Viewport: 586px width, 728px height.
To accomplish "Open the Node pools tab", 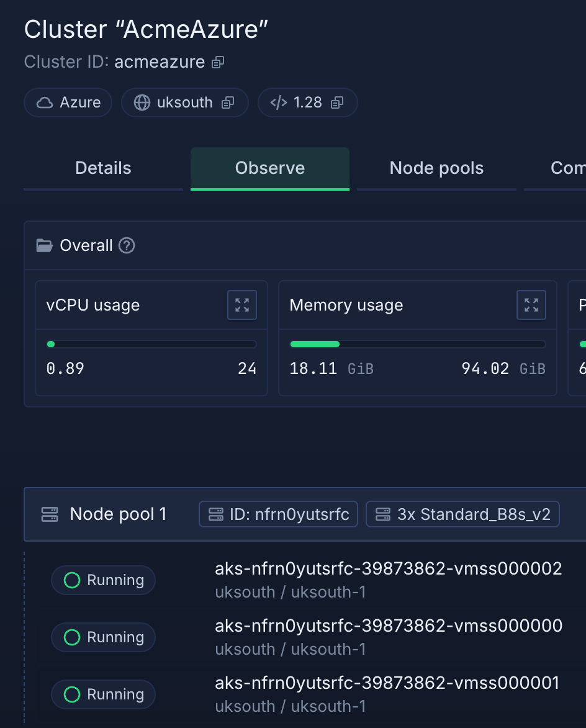I will coord(436,168).
